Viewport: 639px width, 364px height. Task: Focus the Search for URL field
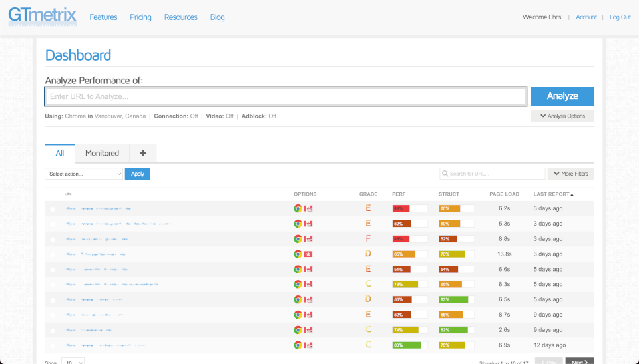click(x=493, y=174)
